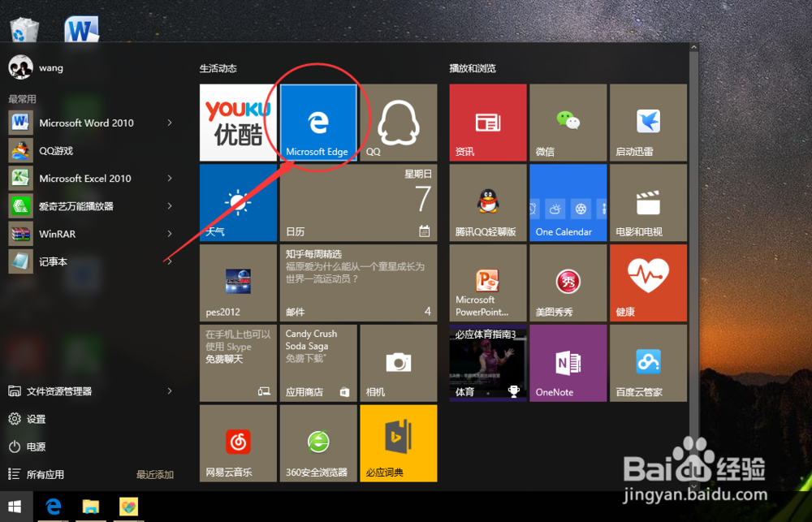
Task: Open the pes2012 game tile
Action: (x=238, y=283)
